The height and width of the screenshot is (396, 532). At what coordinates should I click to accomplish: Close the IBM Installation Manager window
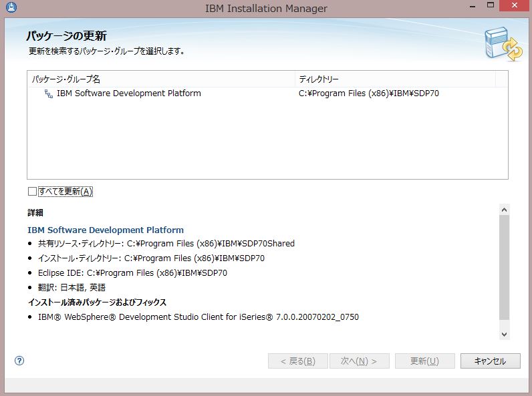pos(515,5)
